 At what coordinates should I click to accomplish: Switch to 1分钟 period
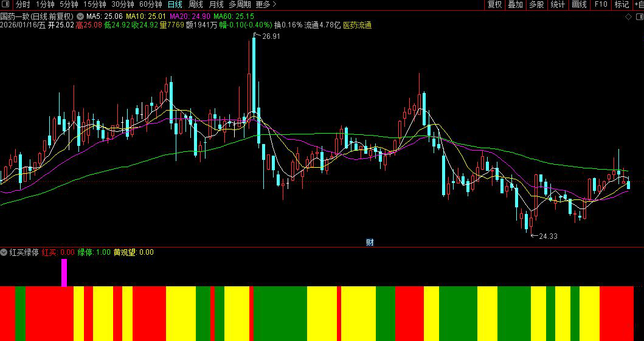coord(45,5)
